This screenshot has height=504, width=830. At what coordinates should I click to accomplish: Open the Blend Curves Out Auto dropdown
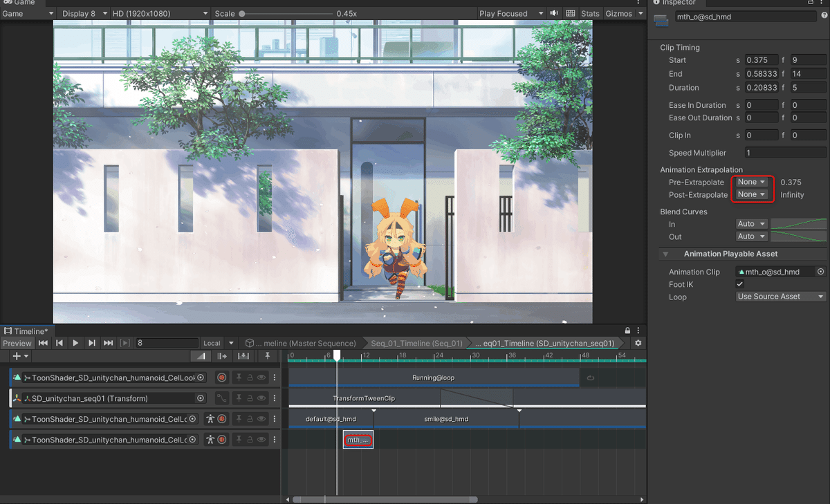click(x=751, y=236)
